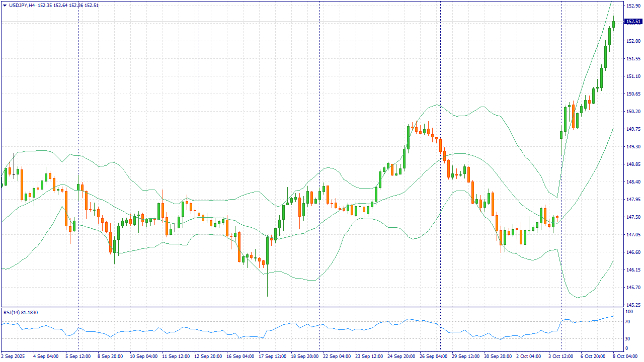The width and height of the screenshot is (644, 362).
Task: Click the 150.20 level on price scale
Action: (632, 112)
